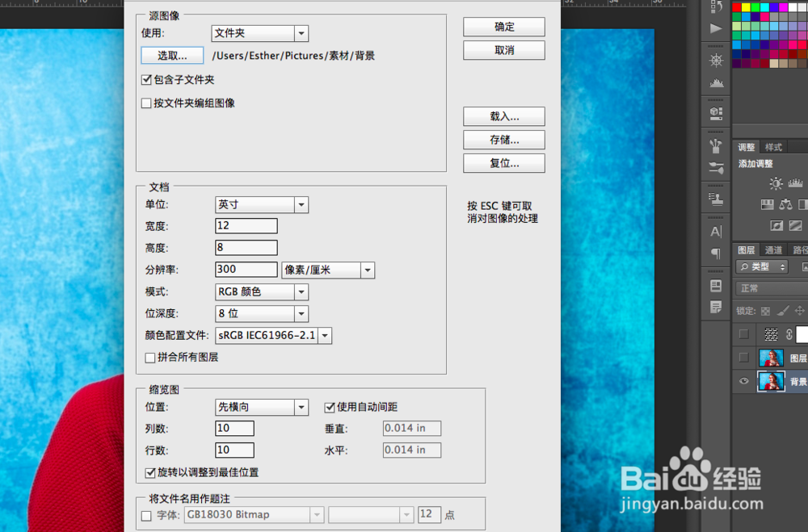Click the layer mask link icon
808x532 pixels.
[x=789, y=334]
